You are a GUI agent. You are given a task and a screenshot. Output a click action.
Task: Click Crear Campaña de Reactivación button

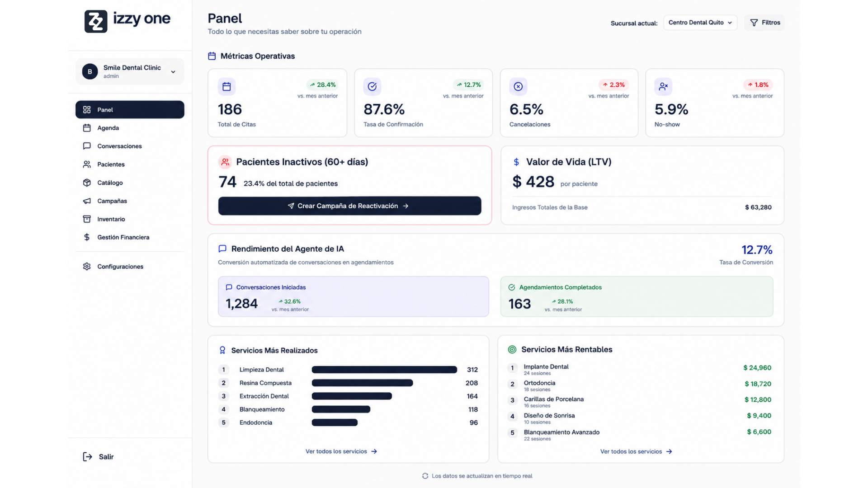[x=349, y=206]
